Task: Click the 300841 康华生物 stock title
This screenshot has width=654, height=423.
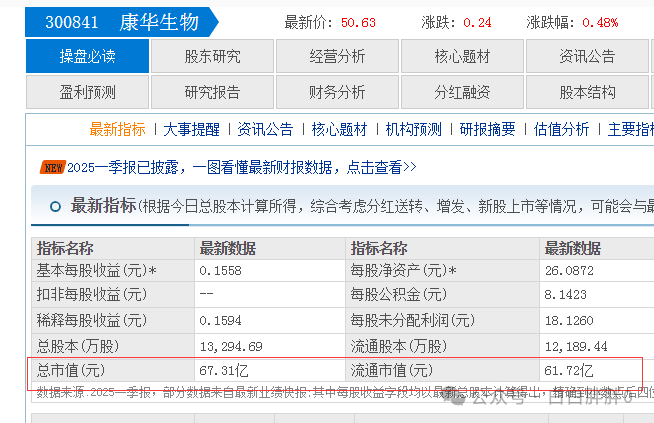Action: [x=122, y=22]
